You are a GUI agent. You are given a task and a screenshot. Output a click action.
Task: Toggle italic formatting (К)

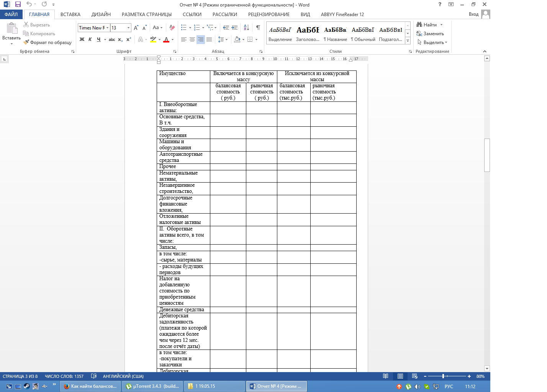90,39
